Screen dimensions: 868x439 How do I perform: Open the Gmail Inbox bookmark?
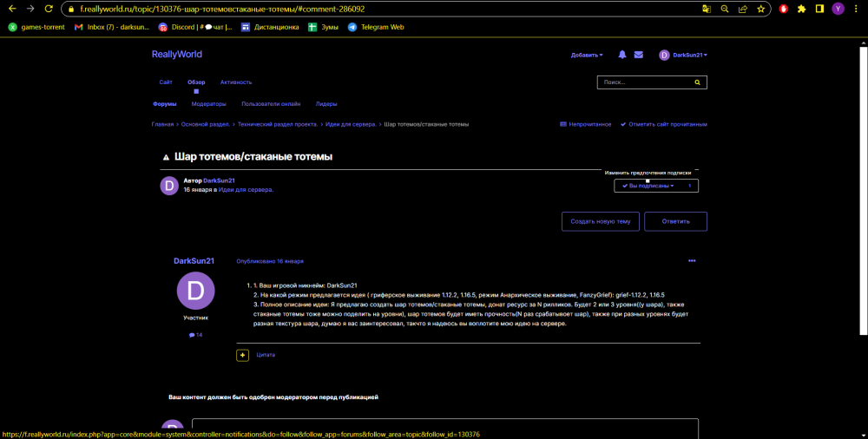112,27
